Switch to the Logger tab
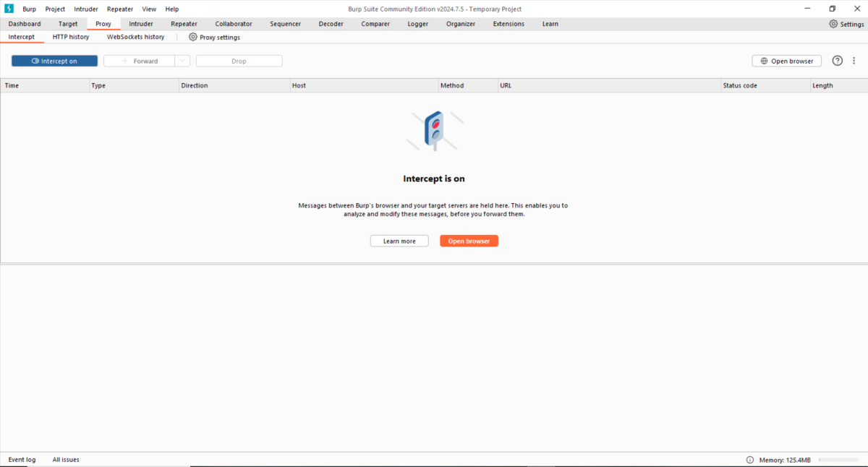868x467 pixels. tap(417, 24)
